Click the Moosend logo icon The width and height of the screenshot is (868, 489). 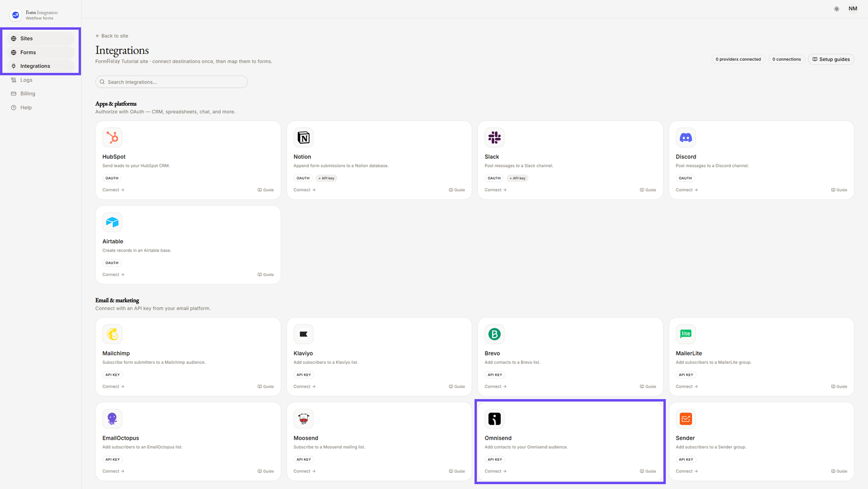coord(304,419)
